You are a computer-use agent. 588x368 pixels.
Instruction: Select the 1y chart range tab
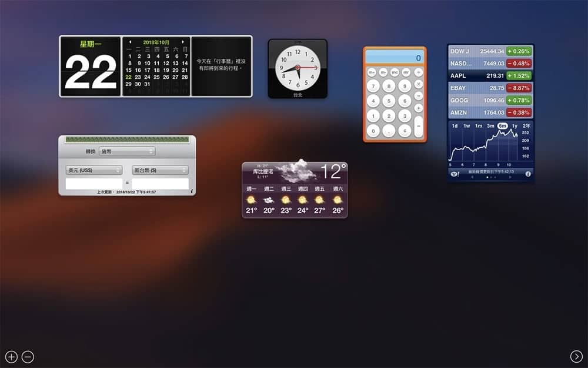[x=514, y=126]
